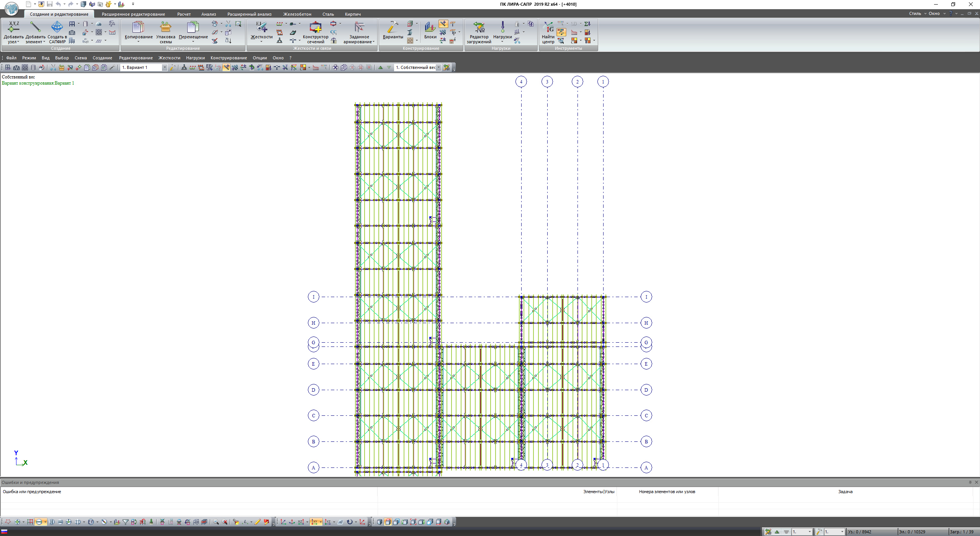
Task: Switch to the Расчет ribbon tab
Action: click(x=184, y=14)
